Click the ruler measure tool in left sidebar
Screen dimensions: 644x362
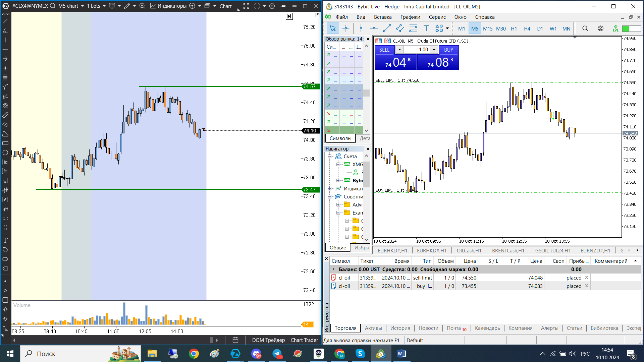[x=5, y=115]
